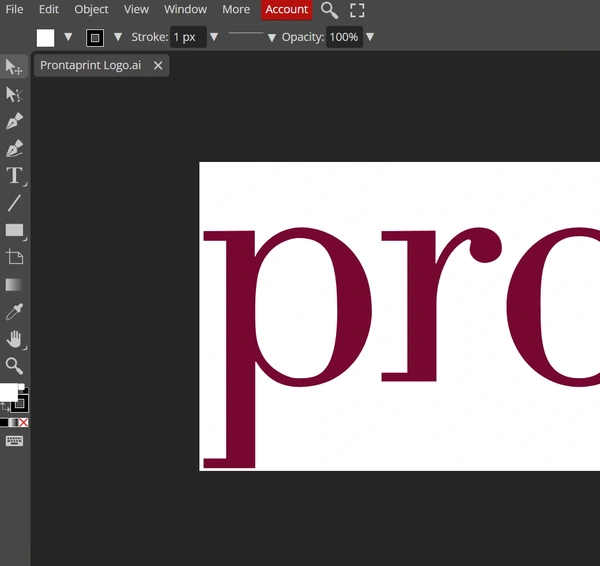Expand the stroke color dropdown arrow

(118, 37)
